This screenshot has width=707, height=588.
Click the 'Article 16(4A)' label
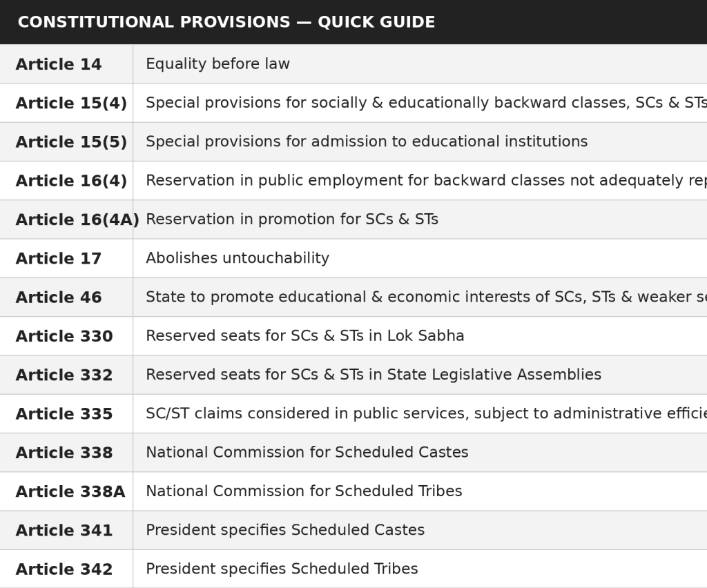pos(77,219)
